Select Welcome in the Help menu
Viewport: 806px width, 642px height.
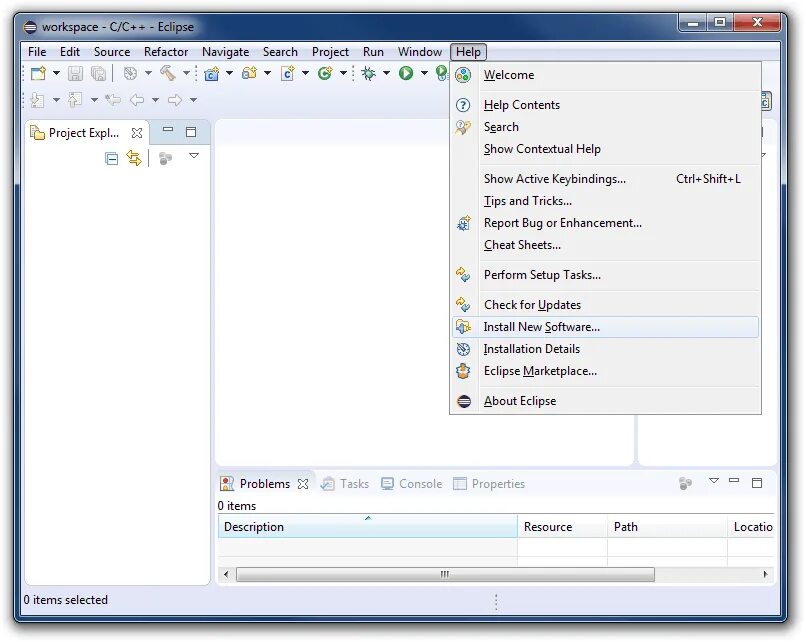point(605,75)
